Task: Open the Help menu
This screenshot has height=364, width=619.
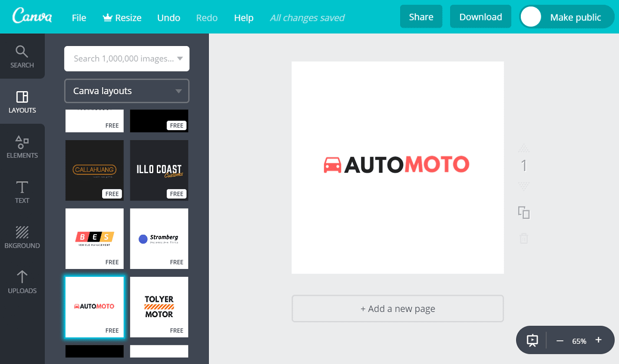Action: (244, 18)
